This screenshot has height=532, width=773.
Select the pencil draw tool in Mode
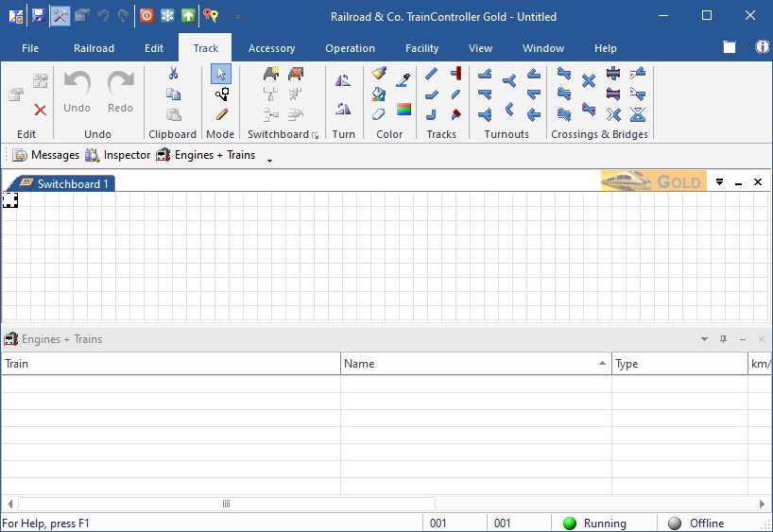pyautogui.click(x=221, y=114)
